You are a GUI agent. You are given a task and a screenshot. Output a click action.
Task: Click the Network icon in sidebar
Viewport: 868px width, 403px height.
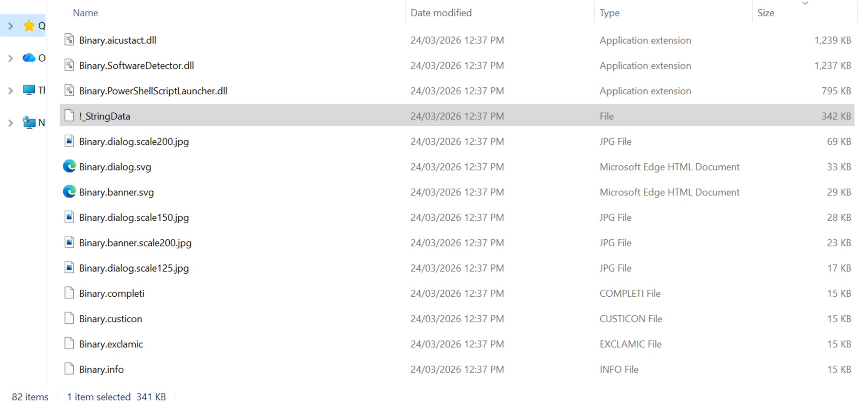(29, 123)
